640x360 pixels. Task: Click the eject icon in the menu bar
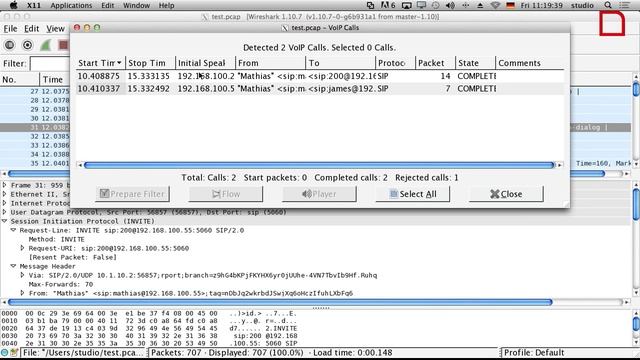coord(480,5)
